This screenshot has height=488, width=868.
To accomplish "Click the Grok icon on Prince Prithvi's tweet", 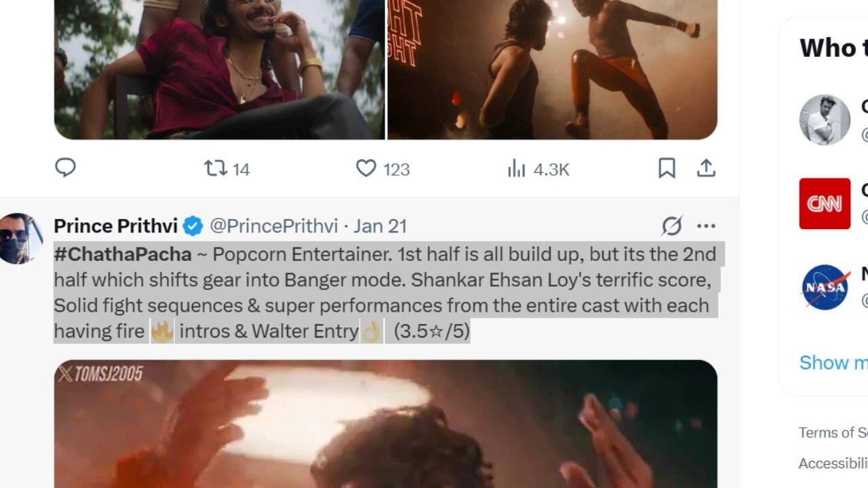I will coord(671,226).
